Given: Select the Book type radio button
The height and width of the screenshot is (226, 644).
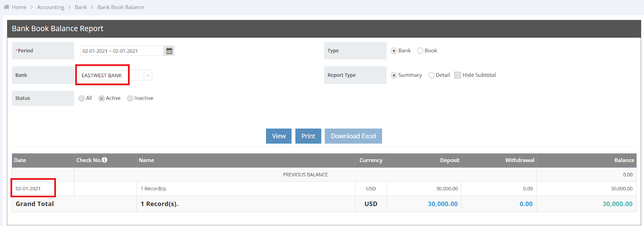Looking at the screenshot, I should [420, 51].
